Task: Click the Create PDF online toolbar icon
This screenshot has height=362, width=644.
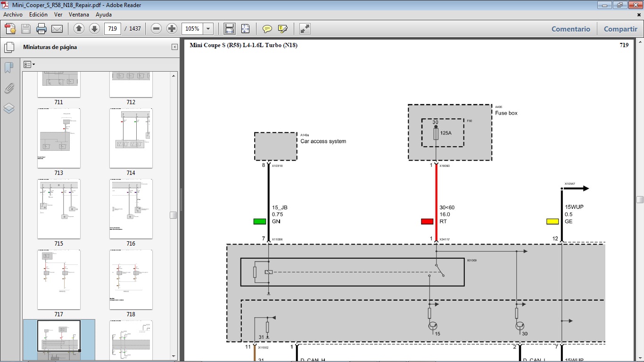Action: (x=10, y=29)
